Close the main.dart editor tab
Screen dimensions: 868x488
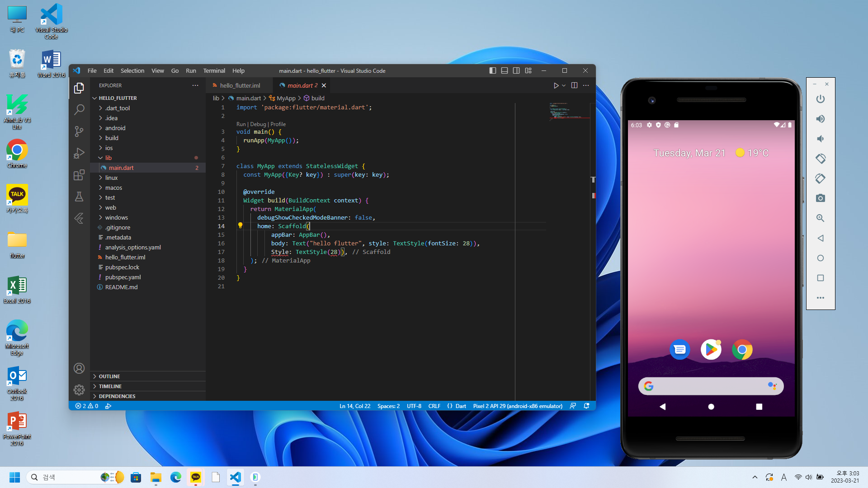coord(324,85)
